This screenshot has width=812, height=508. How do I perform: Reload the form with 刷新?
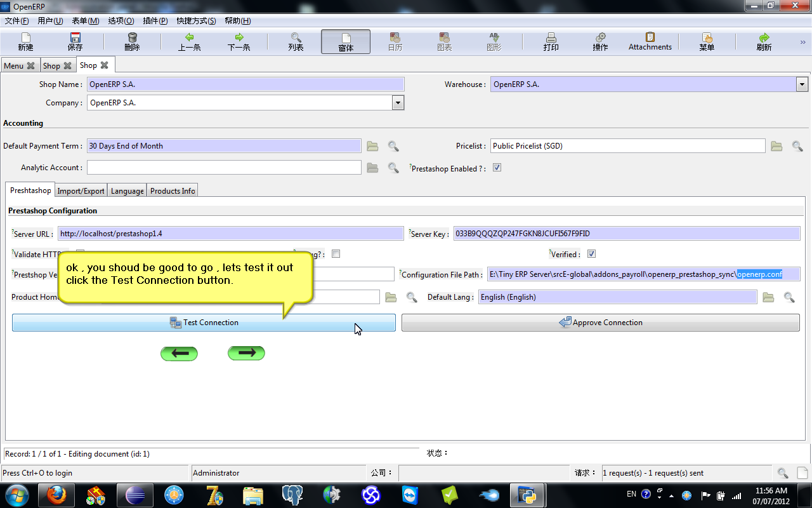click(764, 42)
